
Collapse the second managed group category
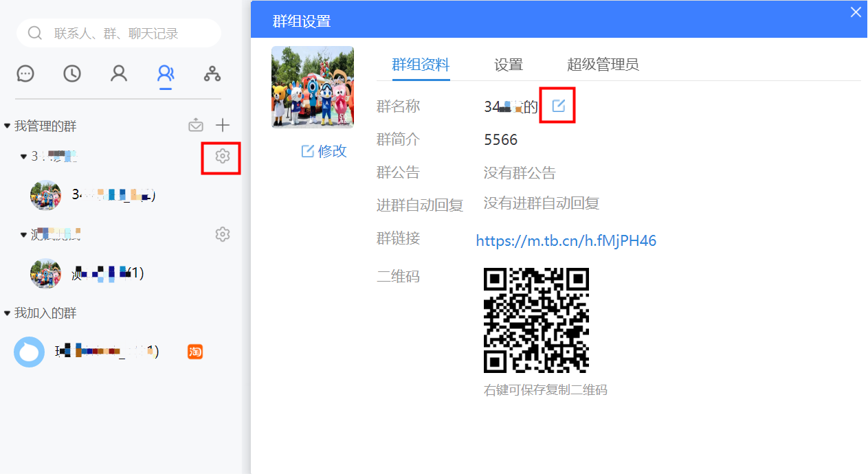click(23, 235)
